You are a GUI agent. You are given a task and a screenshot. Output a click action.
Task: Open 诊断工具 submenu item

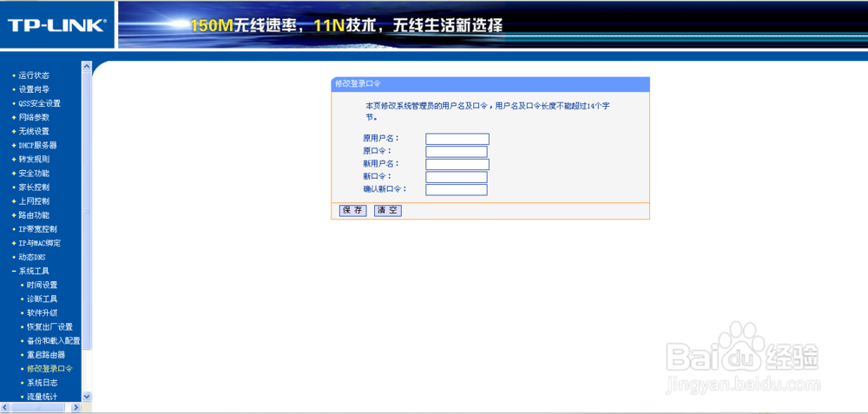click(x=42, y=299)
